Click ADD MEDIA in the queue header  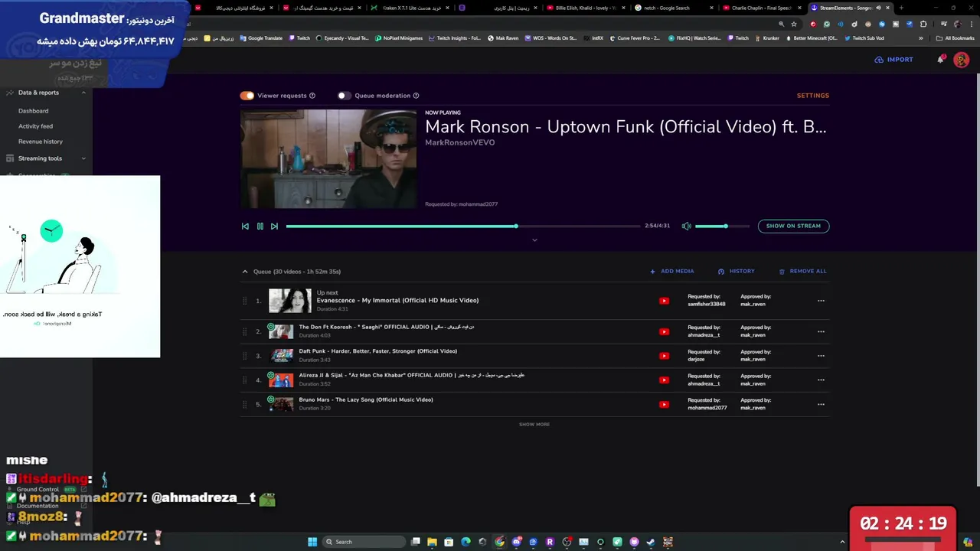coord(672,271)
